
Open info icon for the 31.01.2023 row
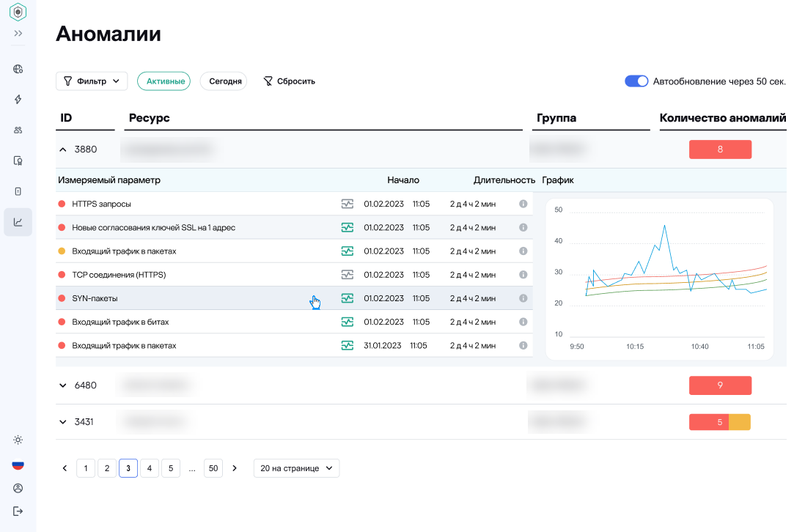(523, 345)
